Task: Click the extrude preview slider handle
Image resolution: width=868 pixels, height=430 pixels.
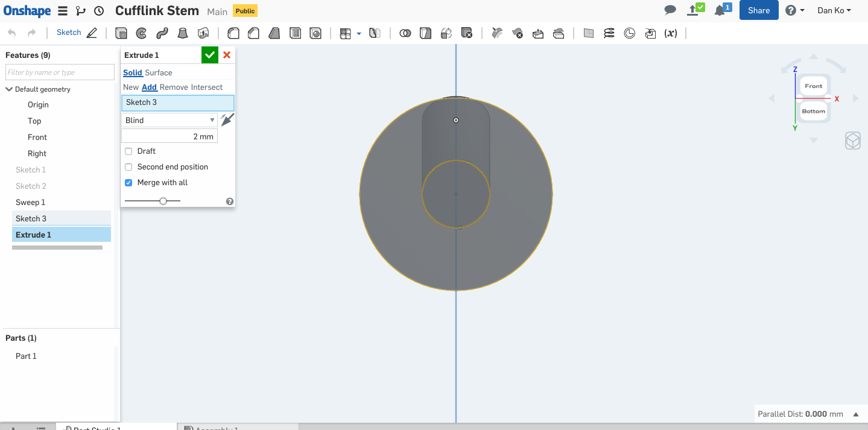Action: tap(163, 201)
